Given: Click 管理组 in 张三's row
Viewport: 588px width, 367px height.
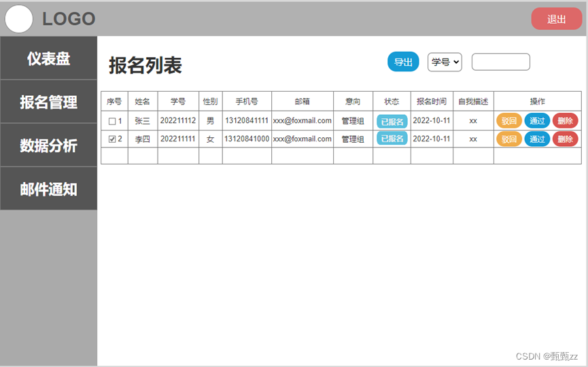Looking at the screenshot, I should (353, 121).
